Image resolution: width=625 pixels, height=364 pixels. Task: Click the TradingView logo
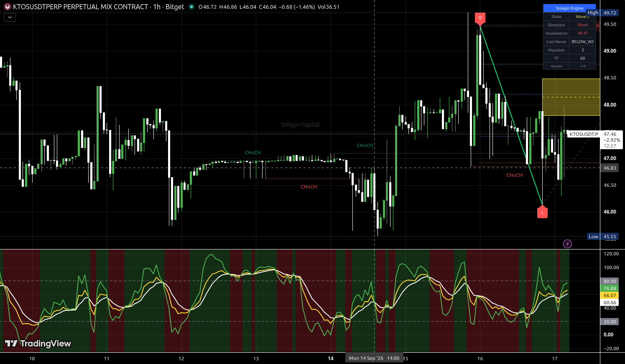click(38, 344)
